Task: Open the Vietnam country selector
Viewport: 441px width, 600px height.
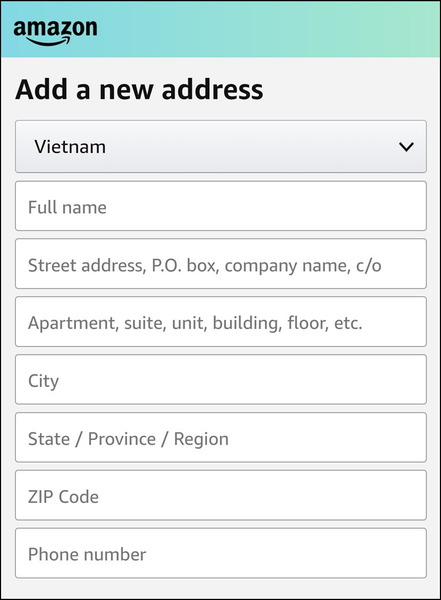Action: coord(221,147)
